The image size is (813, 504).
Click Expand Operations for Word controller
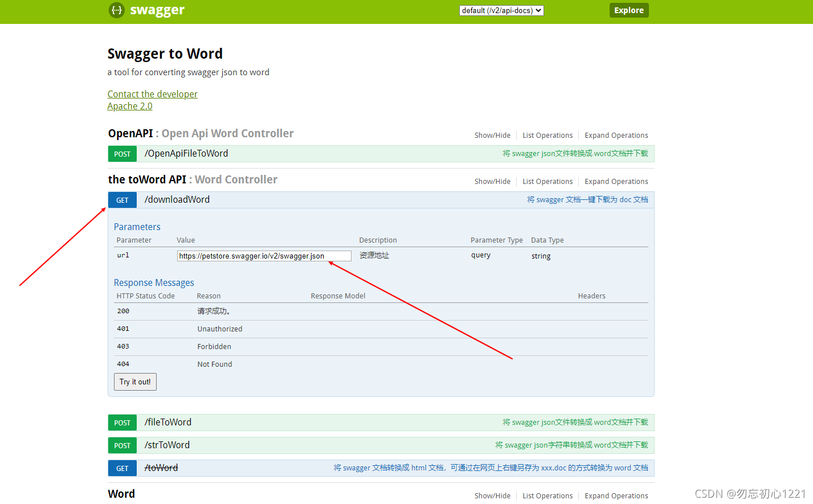tap(616, 496)
